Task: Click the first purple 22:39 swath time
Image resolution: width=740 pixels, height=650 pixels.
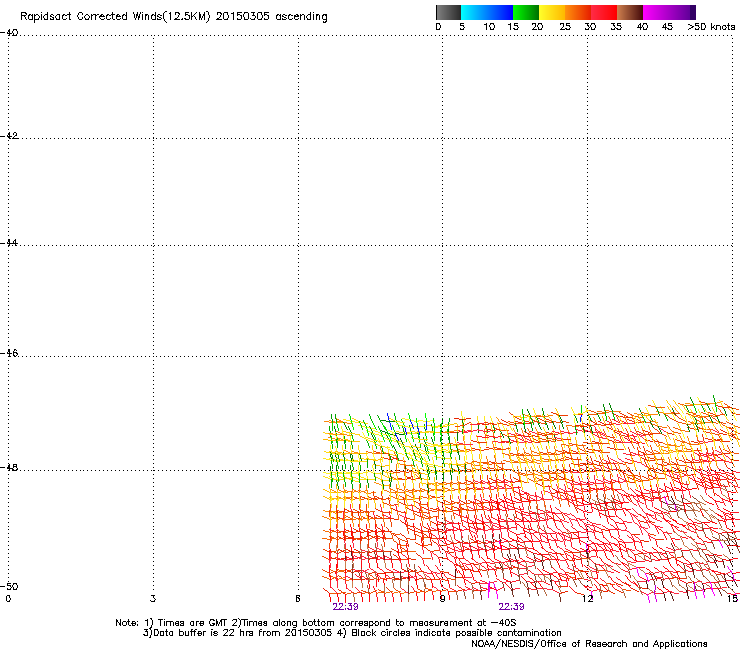Action: [345, 607]
